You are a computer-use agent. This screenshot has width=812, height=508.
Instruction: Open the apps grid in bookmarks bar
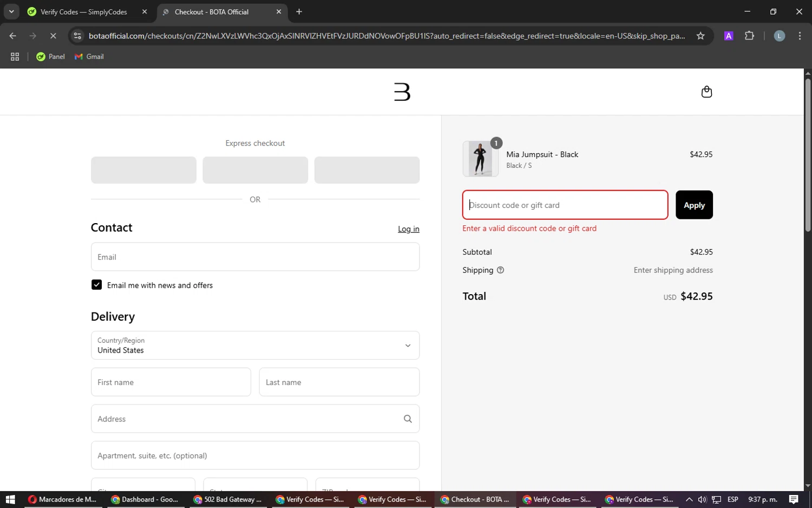(x=15, y=56)
